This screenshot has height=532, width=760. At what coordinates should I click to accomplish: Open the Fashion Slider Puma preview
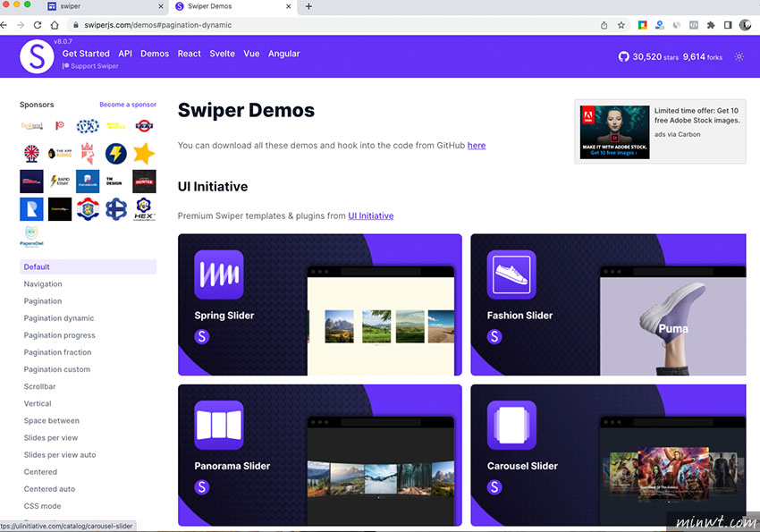672,321
